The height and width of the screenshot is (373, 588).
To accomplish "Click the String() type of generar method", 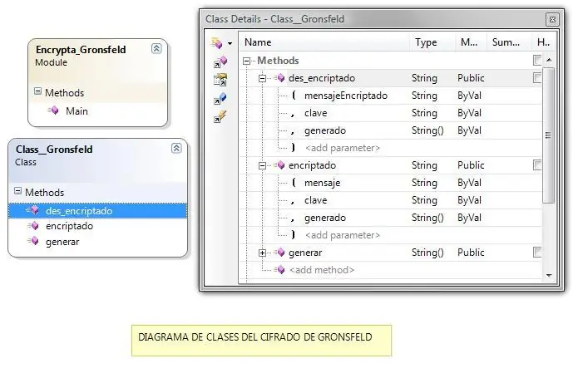I will [x=427, y=253].
